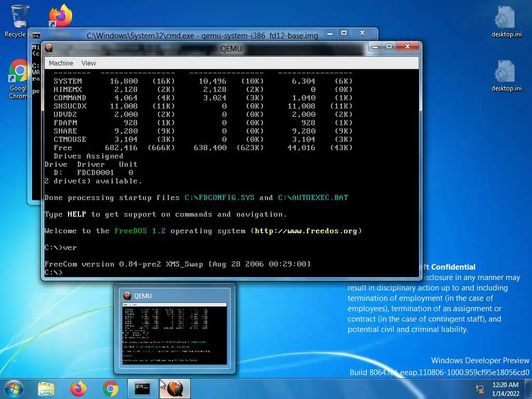Open Firefox shortcut on the desktop
The height and width of the screenshot is (399, 532).
point(60,15)
